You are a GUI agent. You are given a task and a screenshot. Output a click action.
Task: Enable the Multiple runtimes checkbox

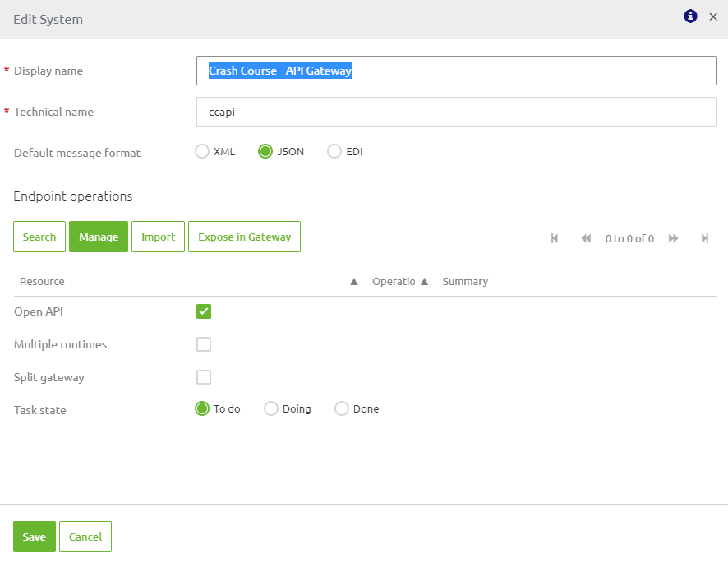pyautogui.click(x=203, y=344)
